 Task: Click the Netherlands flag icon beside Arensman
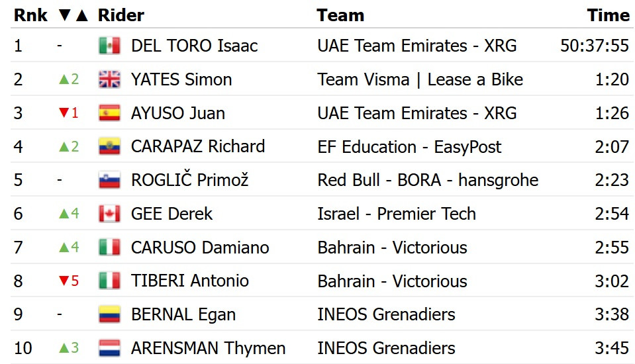pyautogui.click(x=109, y=348)
